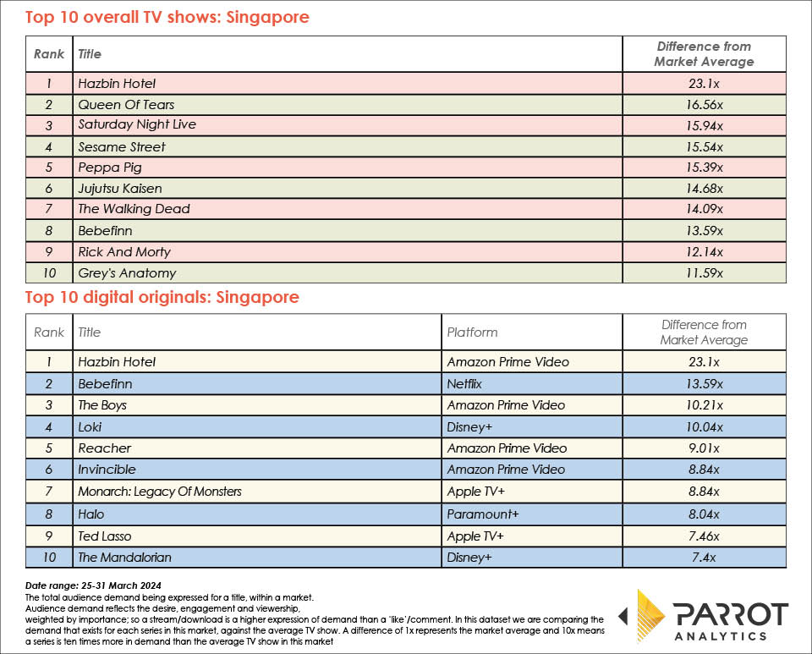Click the Parrot Analytics logo

coord(703,616)
